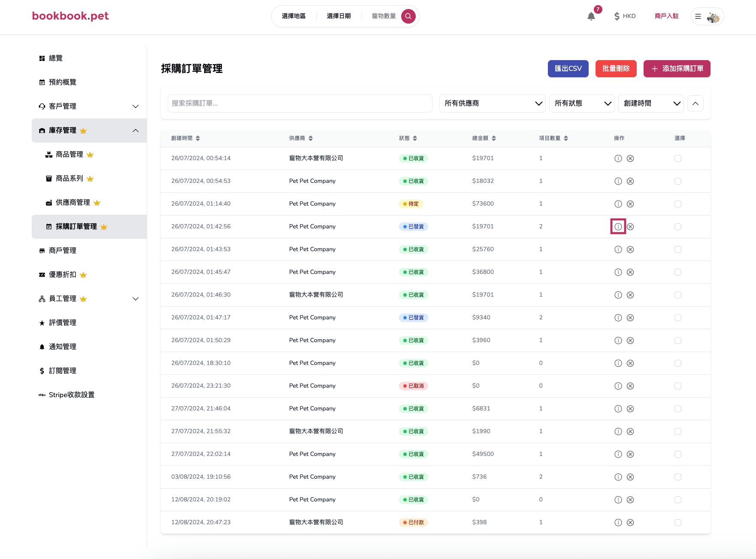View info for the paid $398 order
Viewport: 756px width, 559px height.
click(x=618, y=523)
